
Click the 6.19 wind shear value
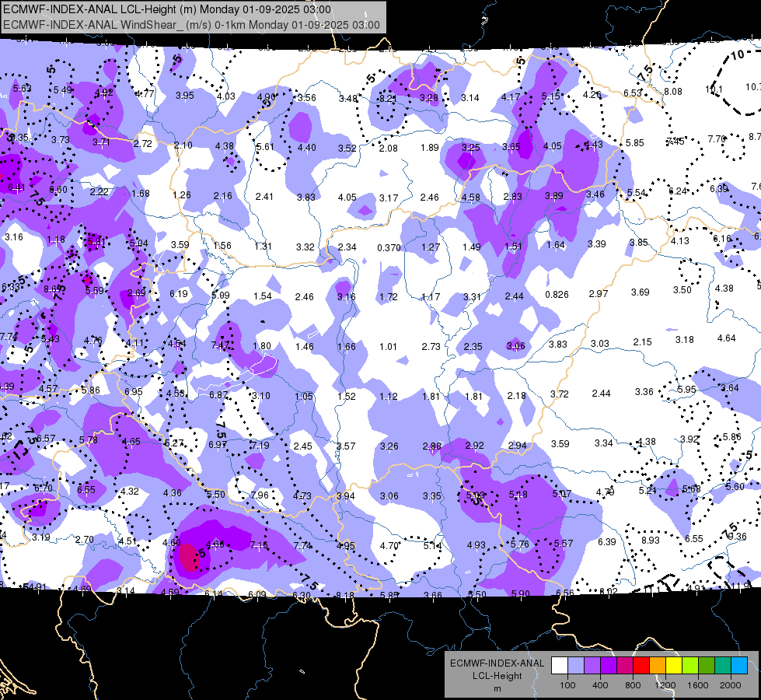click(x=179, y=294)
